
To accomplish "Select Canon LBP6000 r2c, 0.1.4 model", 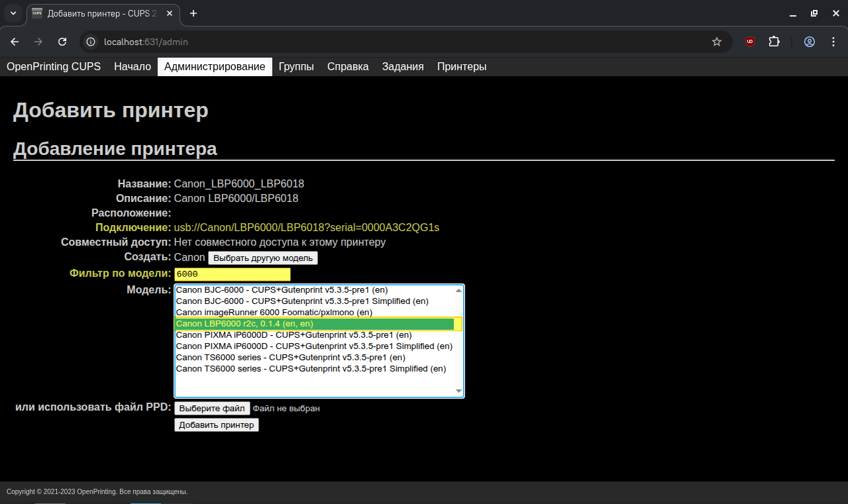I will tap(315, 324).
